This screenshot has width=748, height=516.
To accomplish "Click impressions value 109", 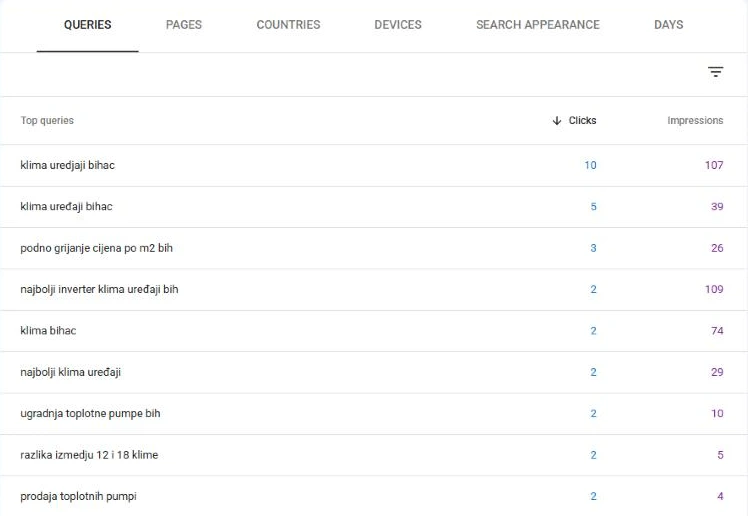I will [714, 289].
